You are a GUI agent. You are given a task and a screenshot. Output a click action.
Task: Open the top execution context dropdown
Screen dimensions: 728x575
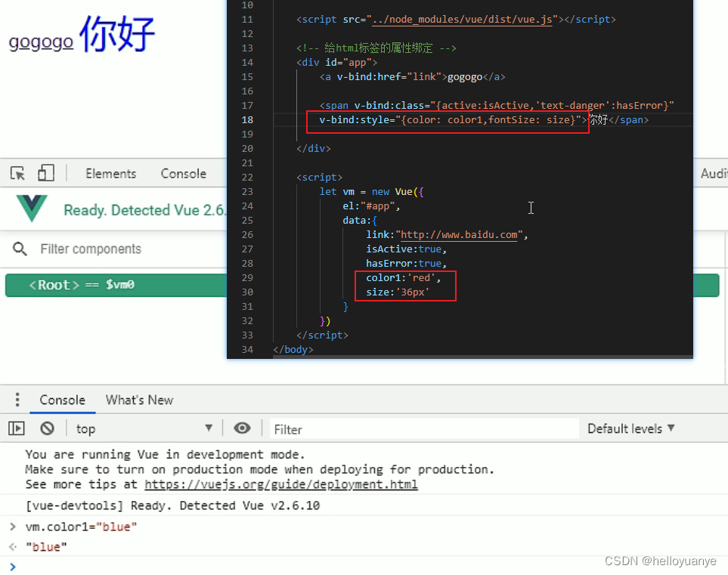click(x=144, y=428)
